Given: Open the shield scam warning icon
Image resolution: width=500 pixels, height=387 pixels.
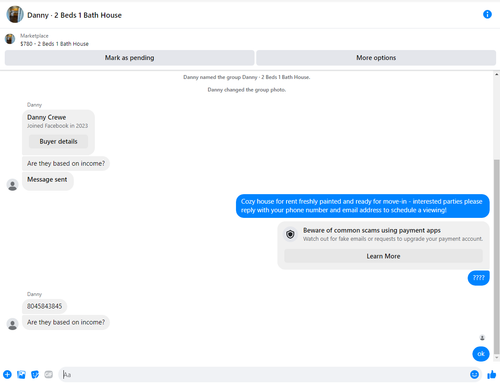Looking at the screenshot, I should (290, 234).
